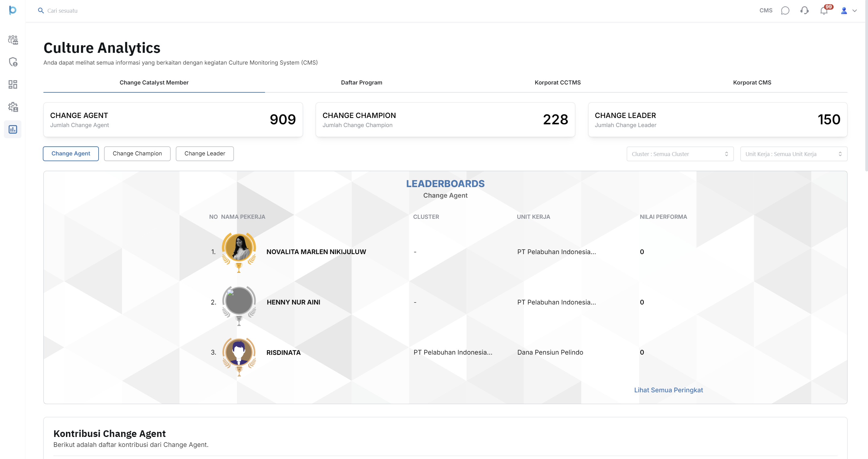The height and width of the screenshot is (459, 868).
Task: Open the Korporat CCTMS tab
Action: 557,83
